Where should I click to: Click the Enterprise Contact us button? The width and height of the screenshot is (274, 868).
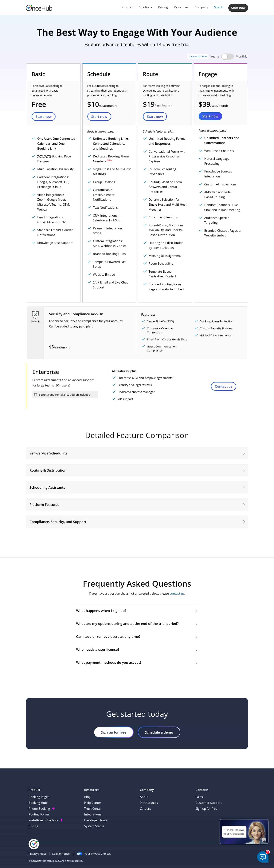224,386
